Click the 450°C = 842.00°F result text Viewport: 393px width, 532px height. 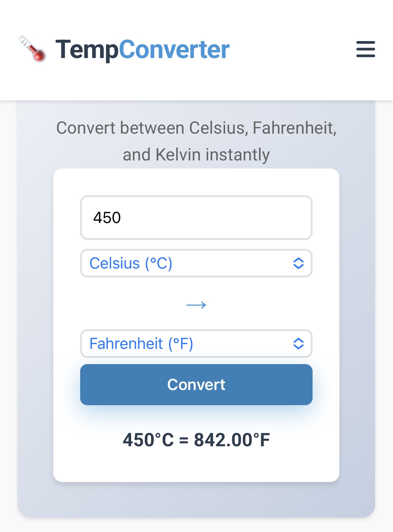click(196, 440)
